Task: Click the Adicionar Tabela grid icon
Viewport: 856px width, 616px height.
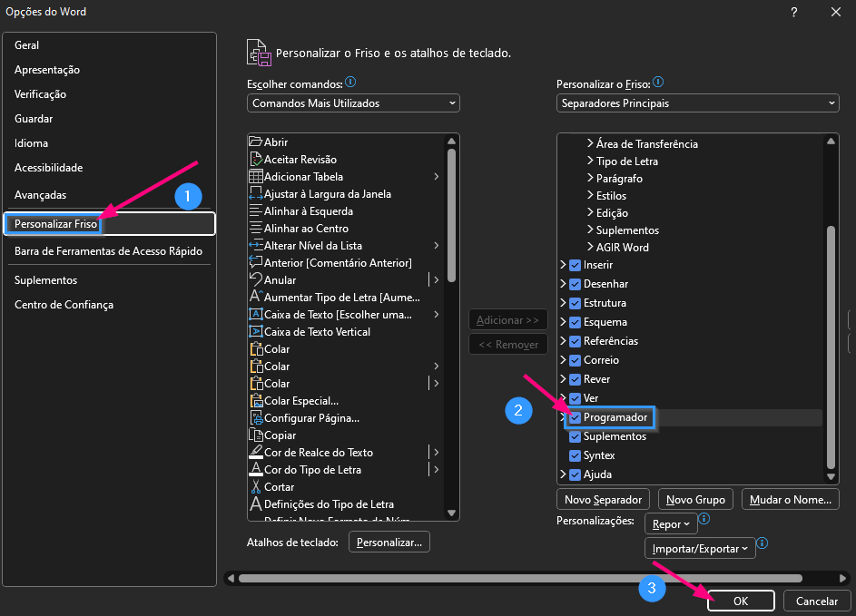Action: click(255, 176)
